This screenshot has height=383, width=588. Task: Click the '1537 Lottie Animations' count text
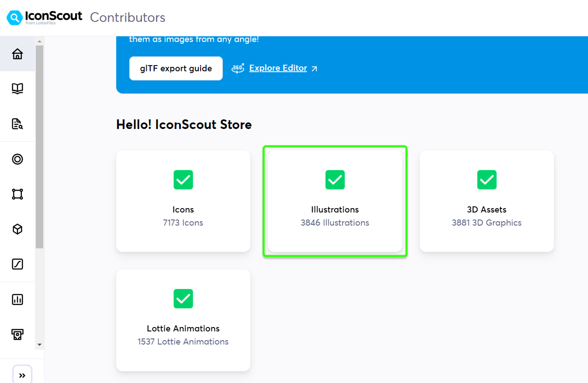(183, 342)
